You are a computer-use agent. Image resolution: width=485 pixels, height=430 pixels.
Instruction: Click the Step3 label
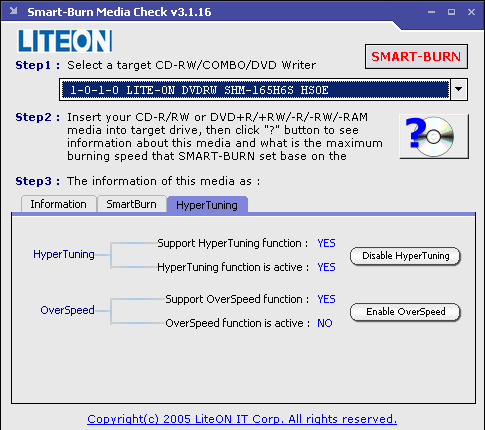(38, 181)
